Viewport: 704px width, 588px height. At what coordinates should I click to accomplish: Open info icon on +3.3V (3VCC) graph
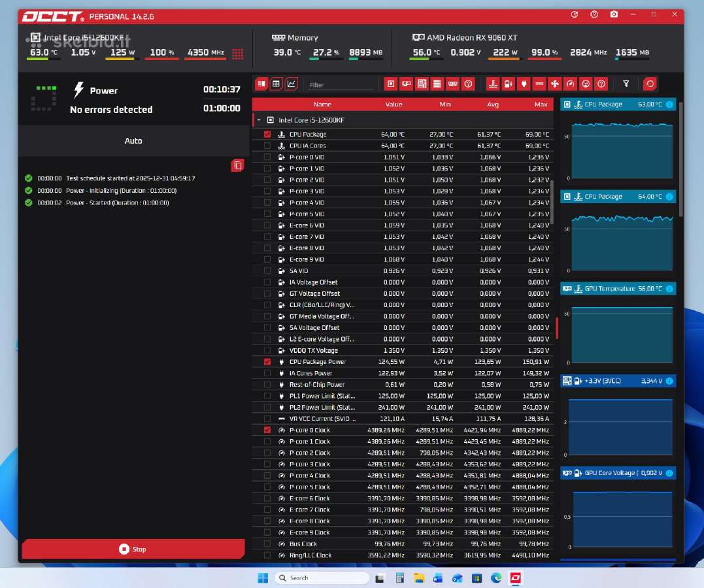669,381
